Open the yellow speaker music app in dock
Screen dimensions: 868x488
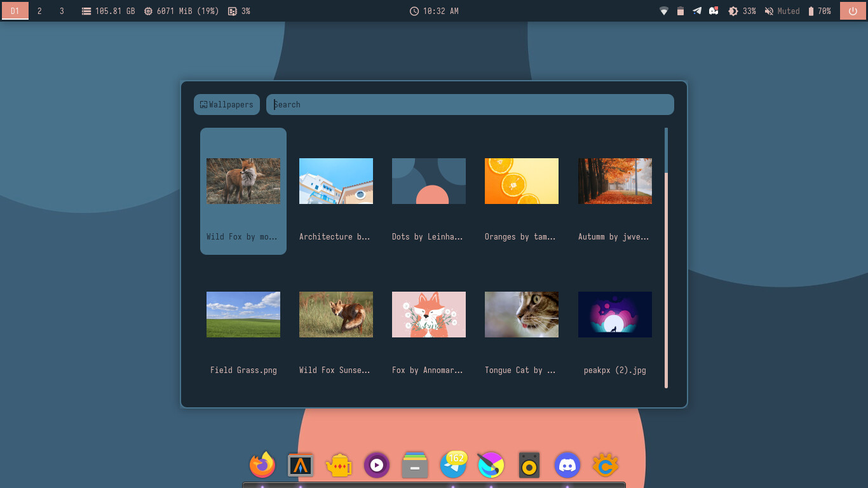(x=529, y=465)
